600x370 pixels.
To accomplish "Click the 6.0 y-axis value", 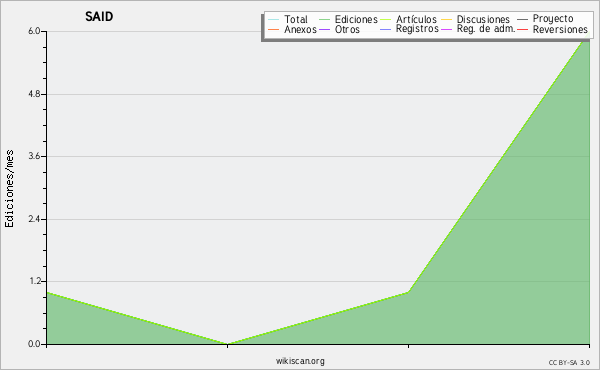I will point(34,31).
